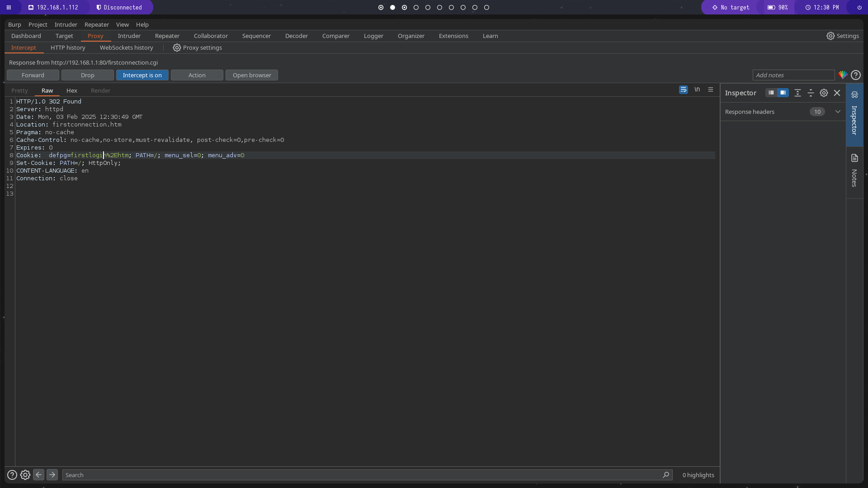The image size is (868, 488).
Task: Open the Repeater menu in the menu bar
Action: (97, 24)
